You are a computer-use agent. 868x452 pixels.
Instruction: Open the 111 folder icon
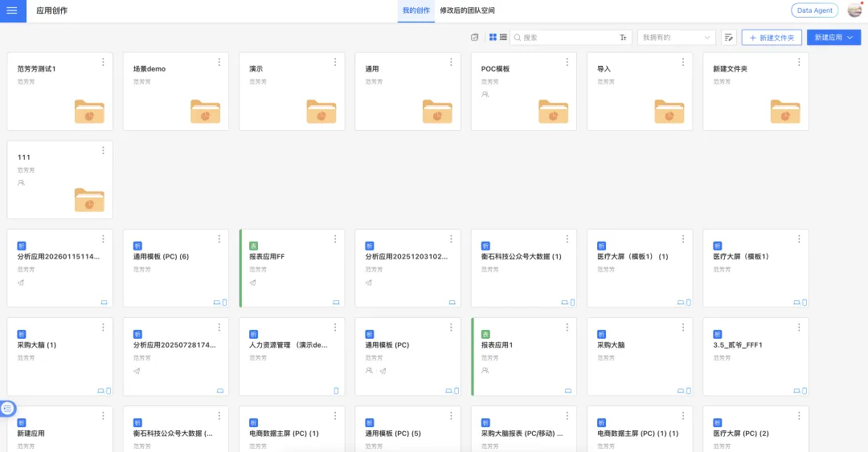point(89,200)
